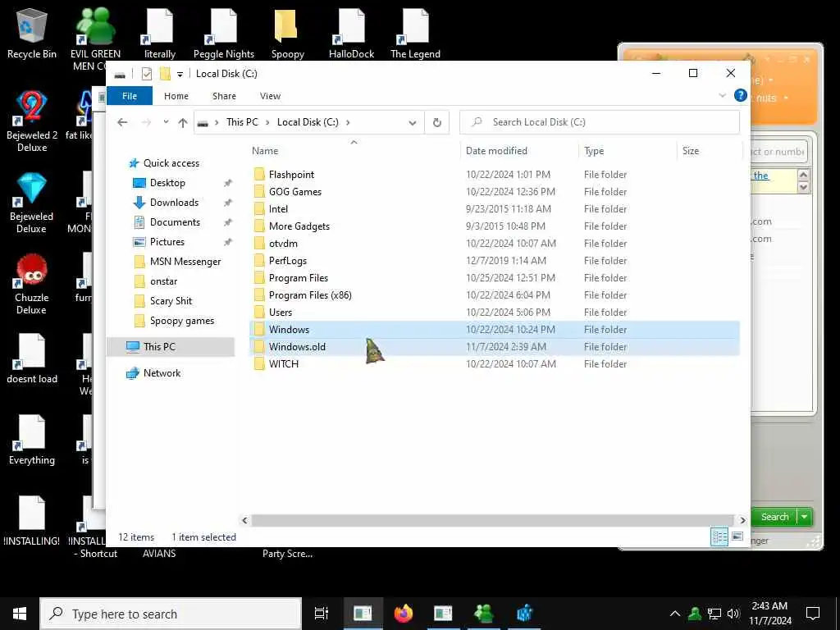Refresh the Local Disk (C:) folder view

pyautogui.click(x=437, y=122)
